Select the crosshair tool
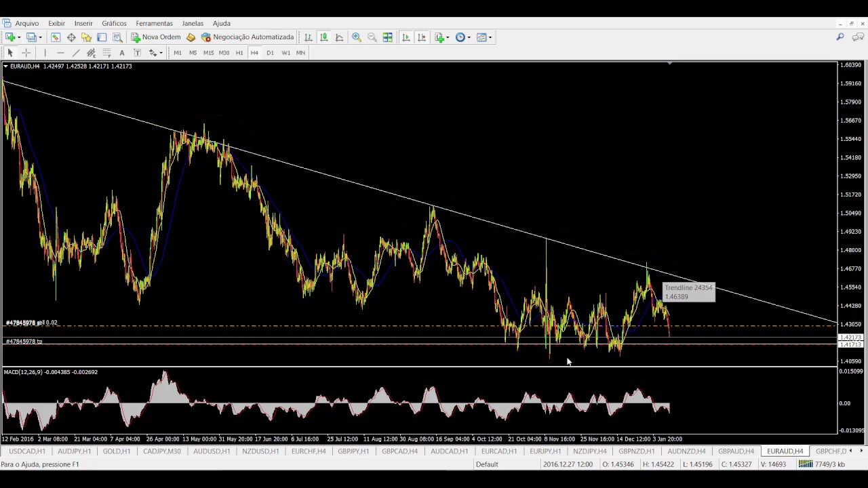The width and height of the screenshot is (868, 488). [26, 53]
